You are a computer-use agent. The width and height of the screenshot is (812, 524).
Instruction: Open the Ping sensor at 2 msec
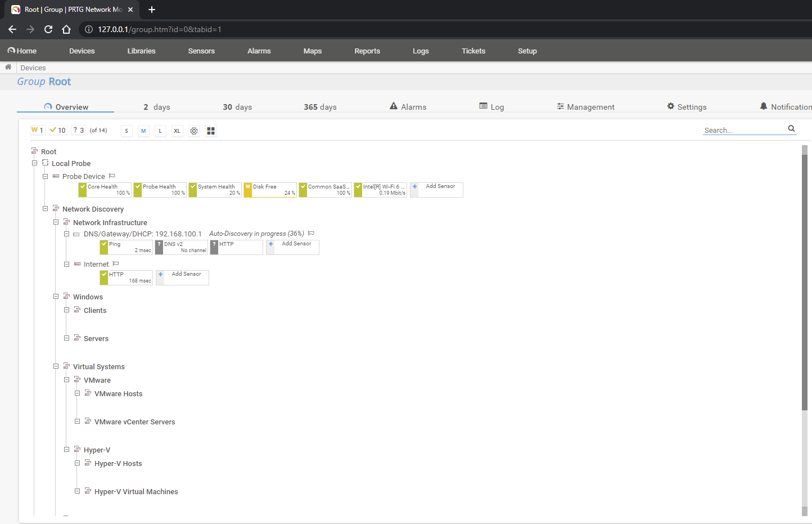(x=127, y=247)
